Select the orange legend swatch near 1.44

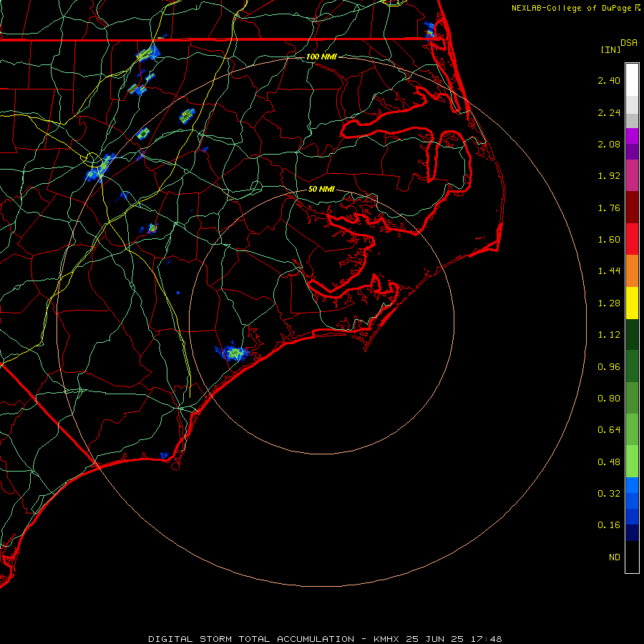point(632,271)
